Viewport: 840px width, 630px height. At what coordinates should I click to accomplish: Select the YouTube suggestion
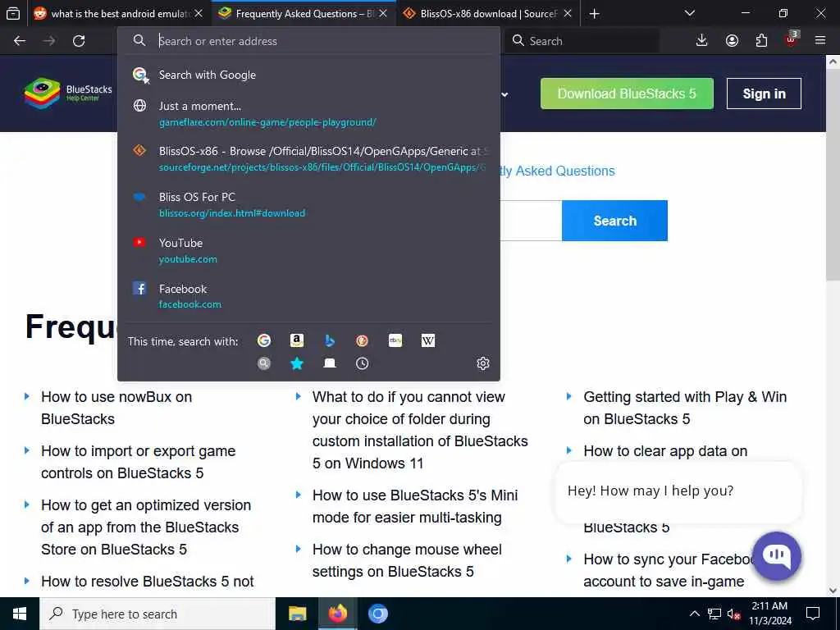coord(308,251)
